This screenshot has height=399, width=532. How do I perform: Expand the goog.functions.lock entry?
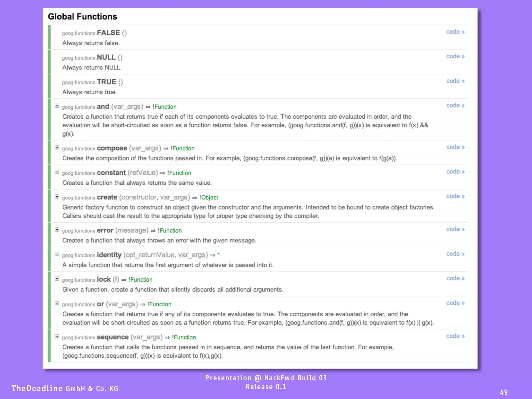pyautogui.click(x=57, y=279)
